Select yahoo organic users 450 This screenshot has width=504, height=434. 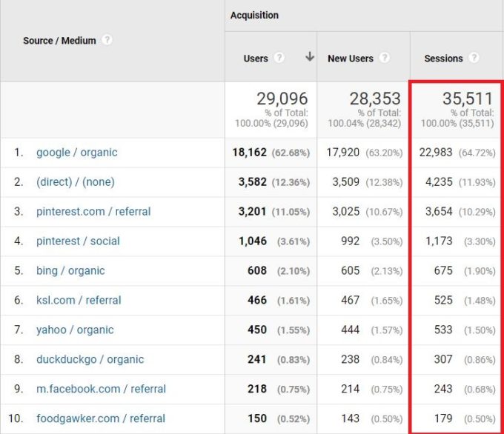coord(257,330)
